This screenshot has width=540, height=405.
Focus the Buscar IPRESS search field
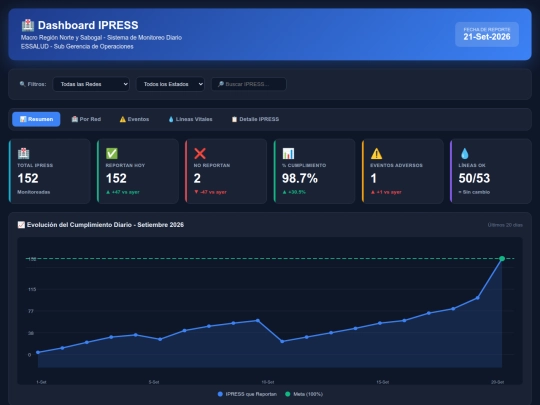pyautogui.click(x=249, y=84)
